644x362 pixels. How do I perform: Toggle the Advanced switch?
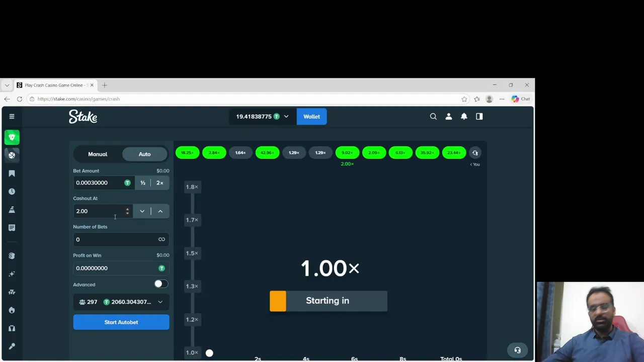tap(161, 284)
